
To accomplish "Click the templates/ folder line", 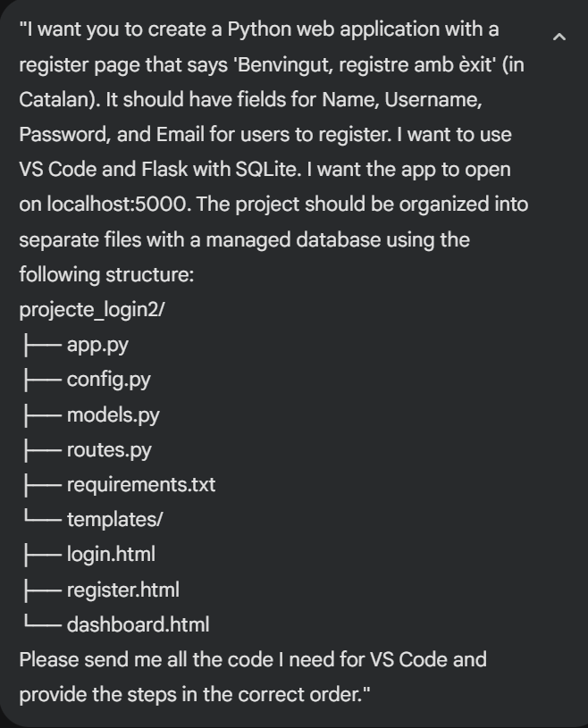I will click(x=114, y=520).
